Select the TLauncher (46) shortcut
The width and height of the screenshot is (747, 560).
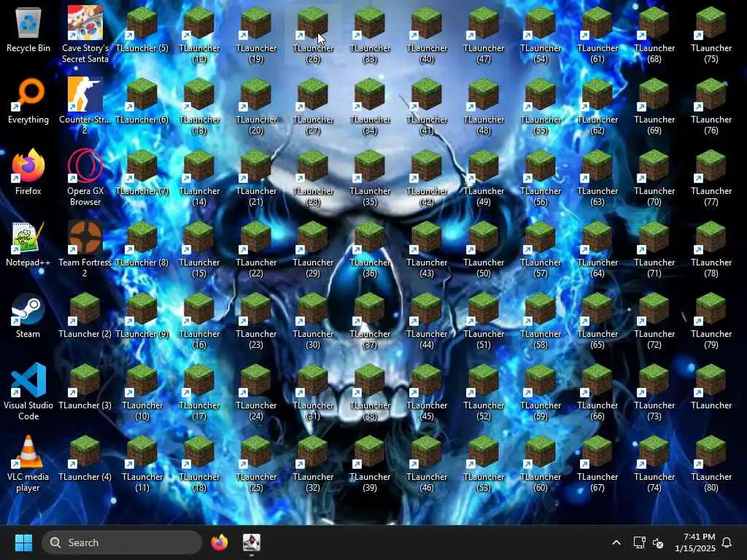427,463
